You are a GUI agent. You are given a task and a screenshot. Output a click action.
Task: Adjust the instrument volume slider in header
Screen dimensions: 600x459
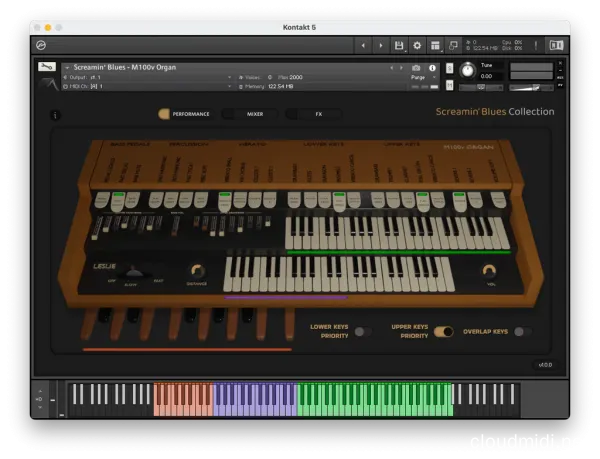click(x=531, y=88)
